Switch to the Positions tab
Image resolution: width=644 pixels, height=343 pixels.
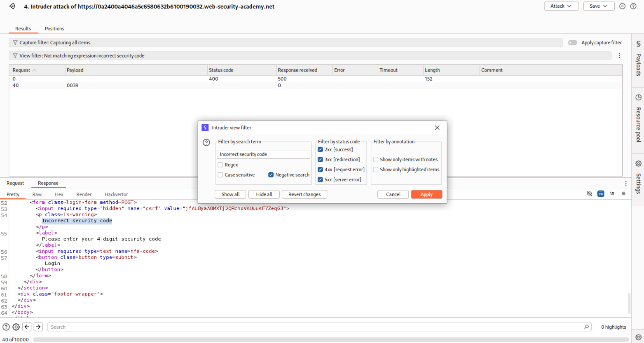54,29
